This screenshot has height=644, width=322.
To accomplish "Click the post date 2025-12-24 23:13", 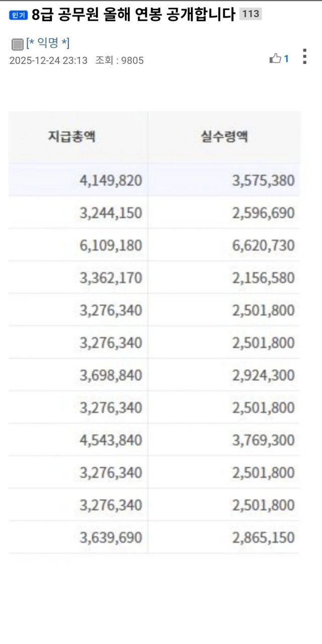I will (x=48, y=60).
